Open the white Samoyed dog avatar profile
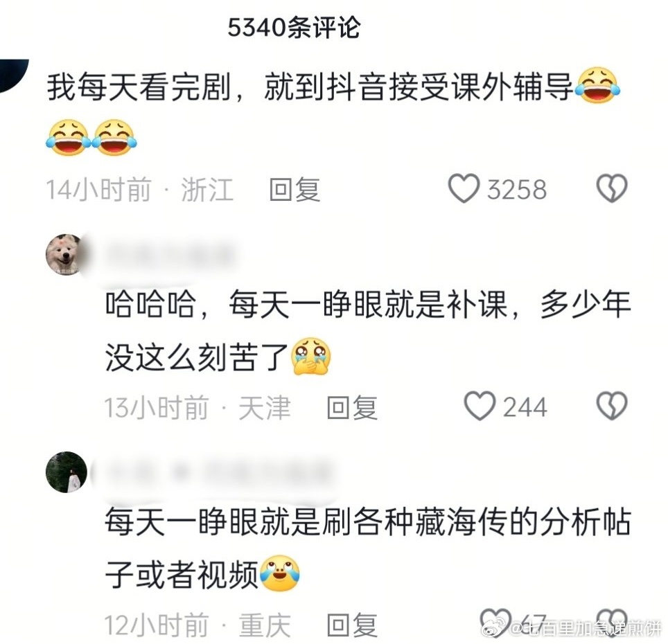This screenshot has width=668, height=644. 66,255
